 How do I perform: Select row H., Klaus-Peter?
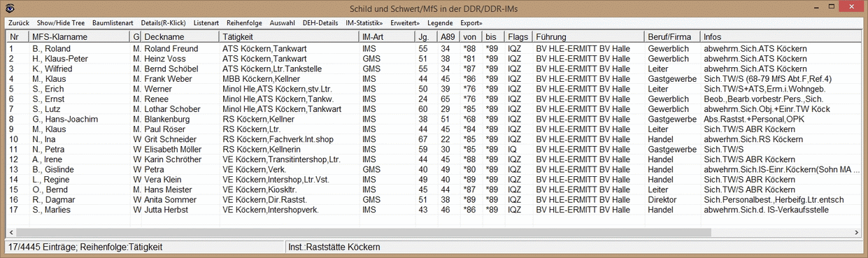434,59
